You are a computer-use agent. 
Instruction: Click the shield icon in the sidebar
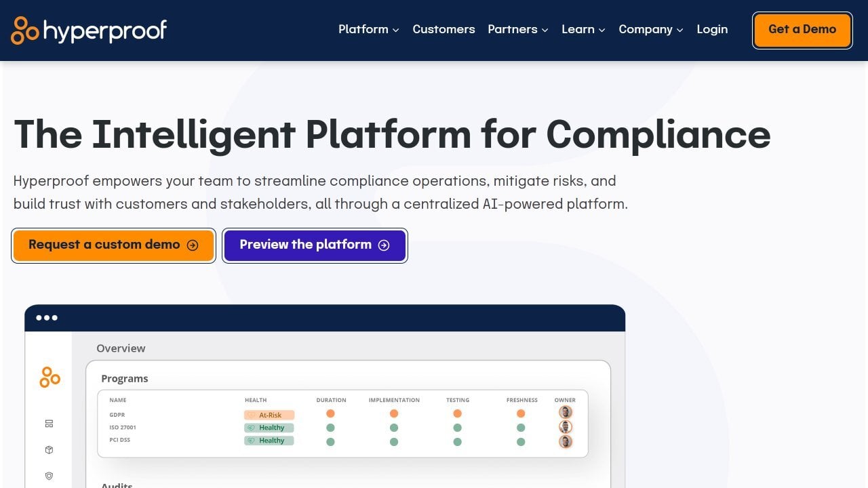coord(49,476)
